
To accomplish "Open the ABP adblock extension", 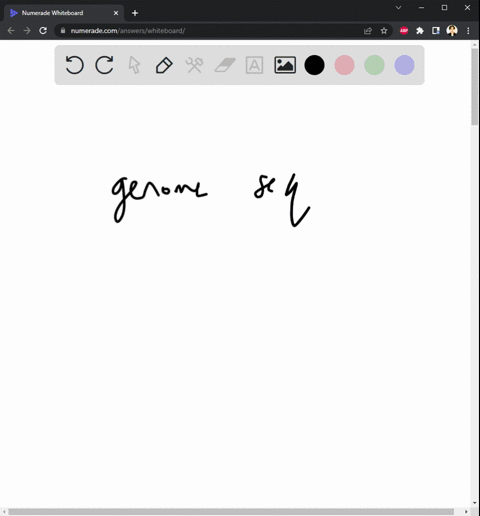I will tap(404, 31).
